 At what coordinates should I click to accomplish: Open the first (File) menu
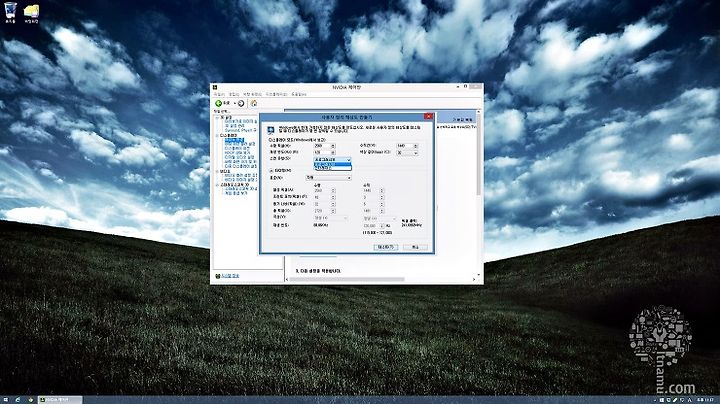click(x=219, y=94)
